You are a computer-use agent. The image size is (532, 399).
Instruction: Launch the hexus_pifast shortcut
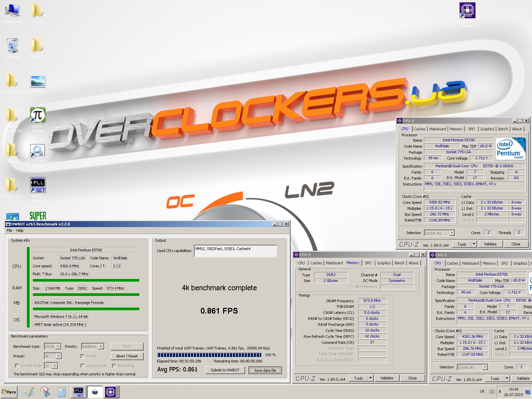(38, 156)
